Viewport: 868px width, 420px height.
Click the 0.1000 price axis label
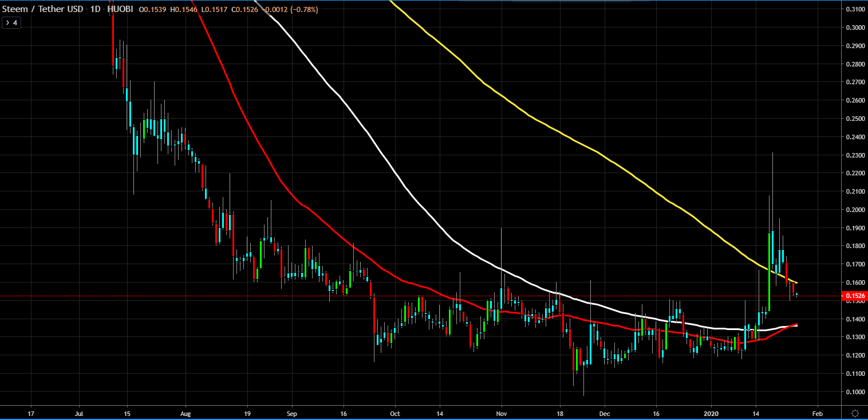pyautogui.click(x=855, y=392)
